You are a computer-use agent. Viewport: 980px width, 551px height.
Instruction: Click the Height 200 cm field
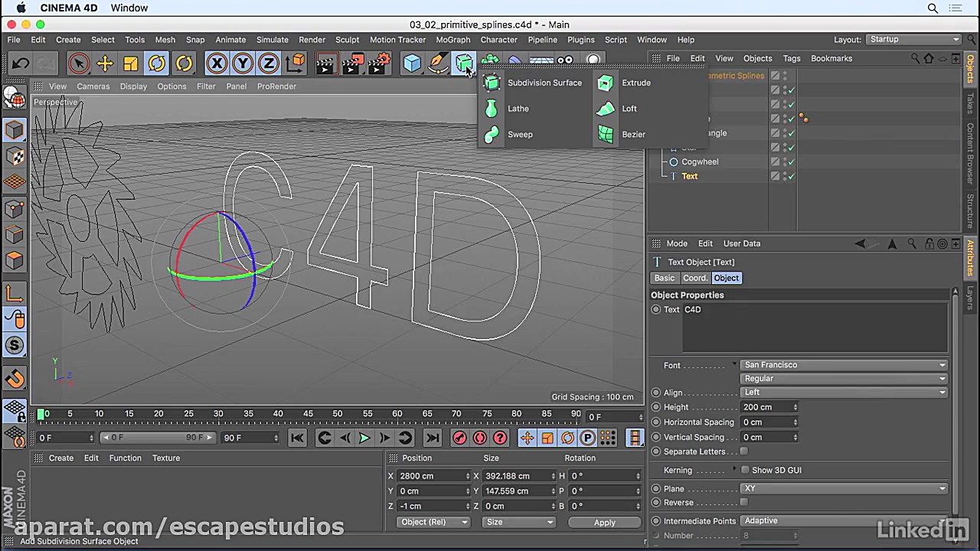coord(766,407)
